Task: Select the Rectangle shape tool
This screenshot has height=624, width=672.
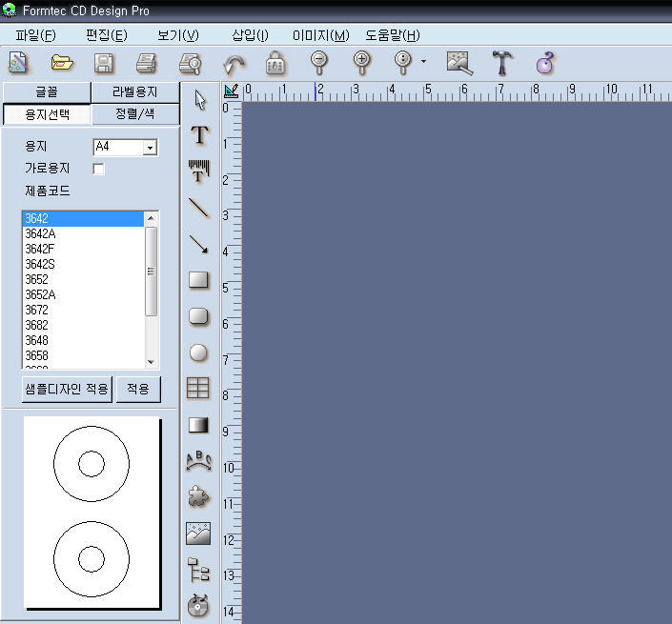Action: click(x=198, y=280)
